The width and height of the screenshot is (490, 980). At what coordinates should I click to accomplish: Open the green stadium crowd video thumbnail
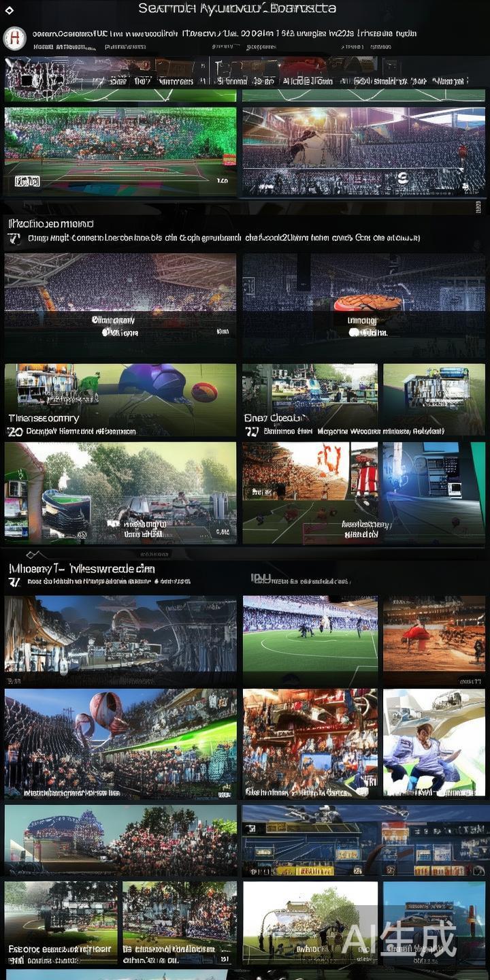click(120, 151)
